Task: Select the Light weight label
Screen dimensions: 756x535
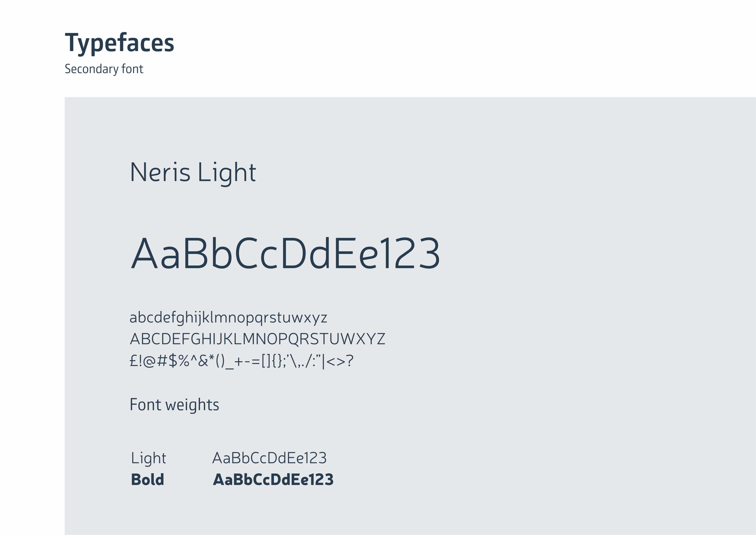Action: (x=148, y=458)
